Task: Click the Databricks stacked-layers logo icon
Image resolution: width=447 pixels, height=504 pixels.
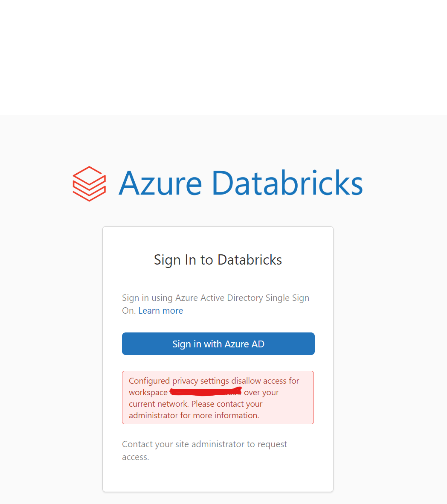Action: point(89,184)
